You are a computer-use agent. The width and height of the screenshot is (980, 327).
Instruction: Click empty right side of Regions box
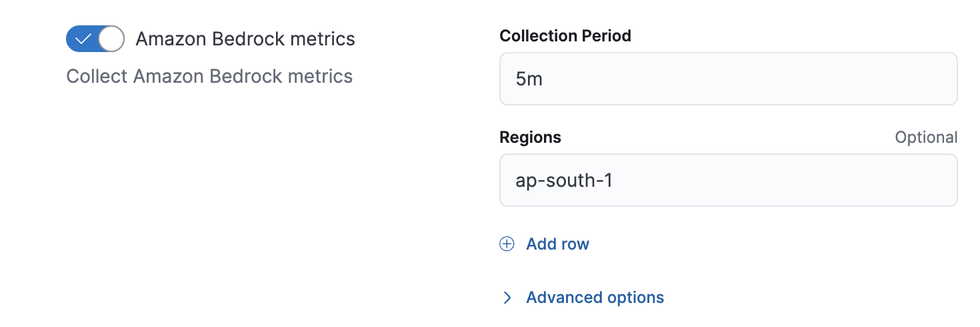[867, 180]
